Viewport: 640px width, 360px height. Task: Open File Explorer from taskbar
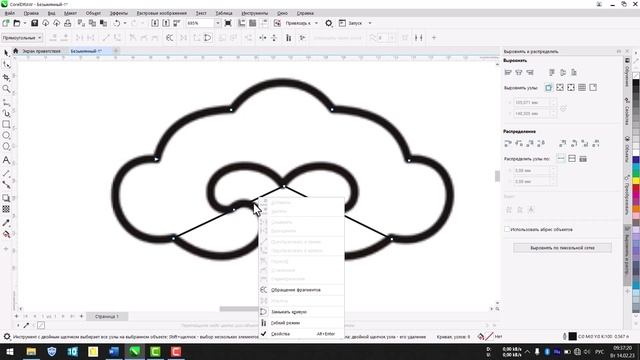point(31,352)
